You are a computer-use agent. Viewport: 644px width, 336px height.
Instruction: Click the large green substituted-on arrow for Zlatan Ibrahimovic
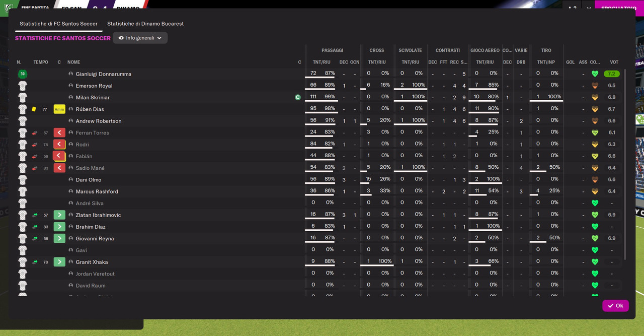[59, 215]
